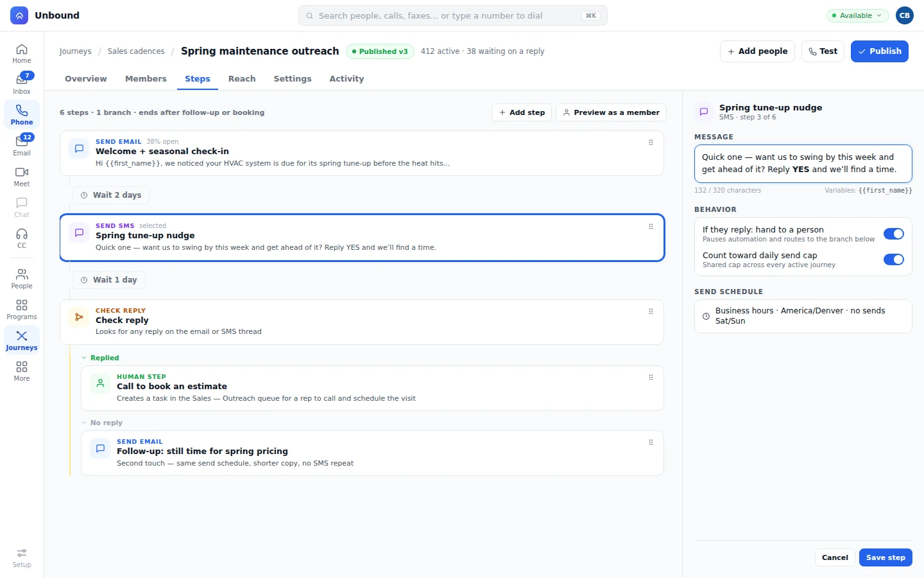This screenshot has height=578, width=924.
Task: Open the CC headset icon
Action: pyautogui.click(x=22, y=238)
